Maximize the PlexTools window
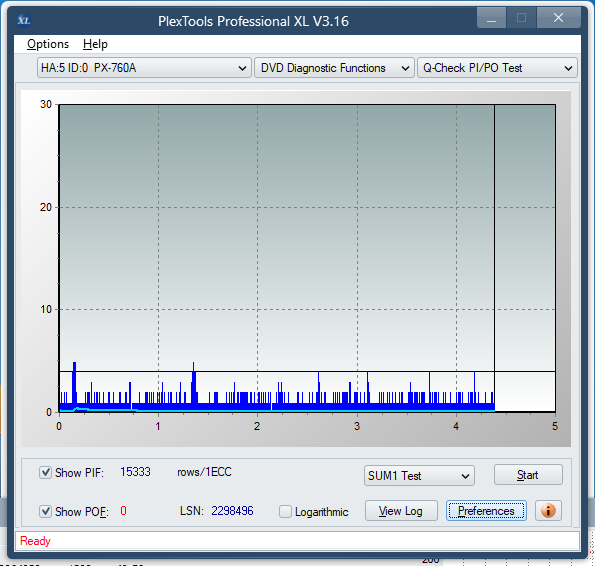Viewport: 595px width, 566px height. click(x=521, y=17)
